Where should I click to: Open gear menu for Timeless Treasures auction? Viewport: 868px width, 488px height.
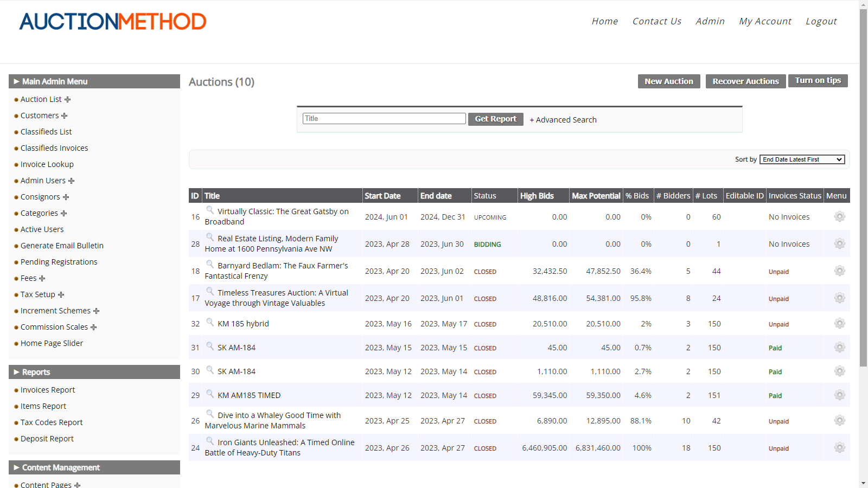coord(839,298)
